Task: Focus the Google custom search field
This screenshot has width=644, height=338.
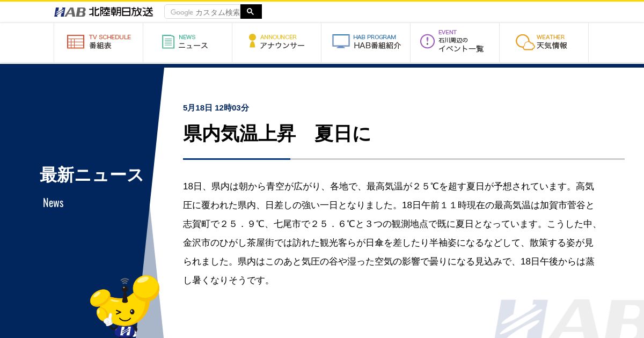Action: pyautogui.click(x=203, y=12)
